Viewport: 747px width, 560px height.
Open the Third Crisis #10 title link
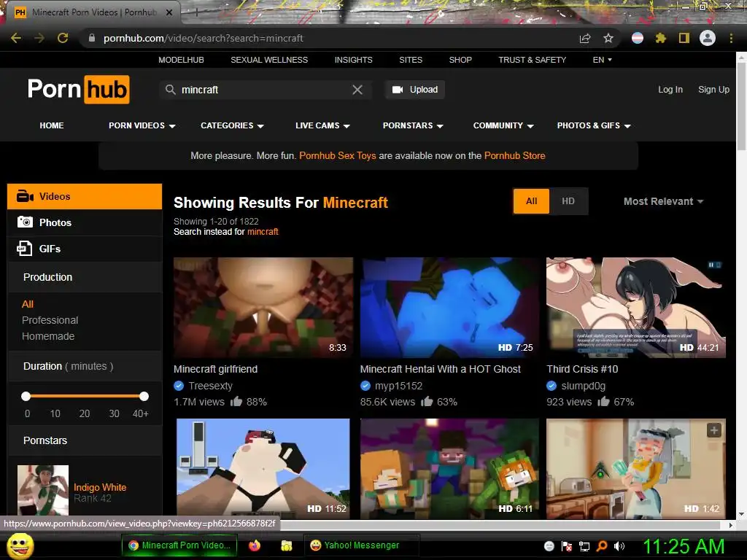click(x=582, y=369)
